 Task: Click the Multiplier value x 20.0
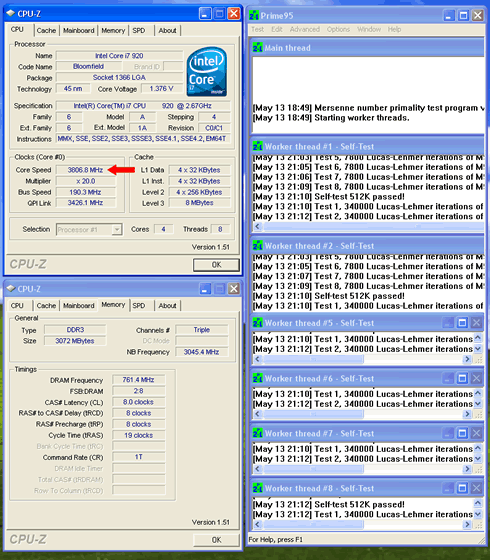(85, 181)
